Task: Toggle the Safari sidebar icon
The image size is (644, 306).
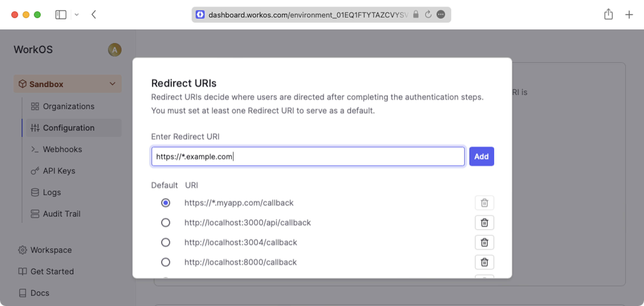Action: pyautogui.click(x=61, y=14)
